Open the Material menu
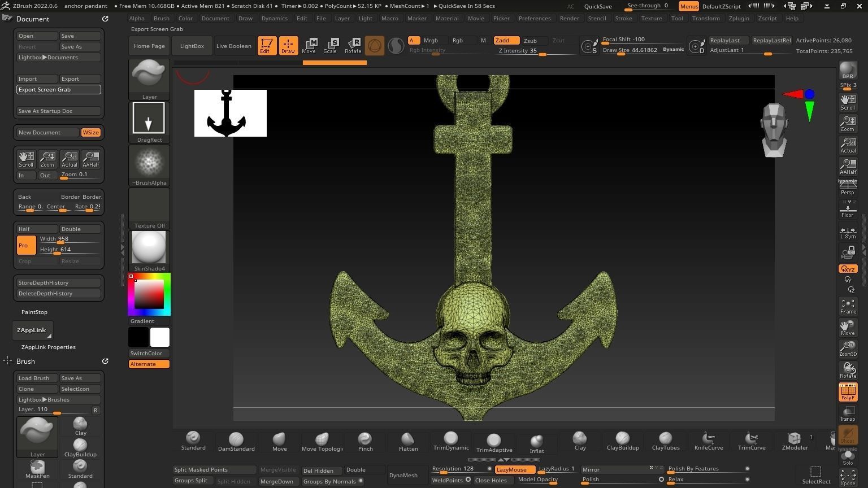This screenshot has width=868, height=488. click(446, 18)
